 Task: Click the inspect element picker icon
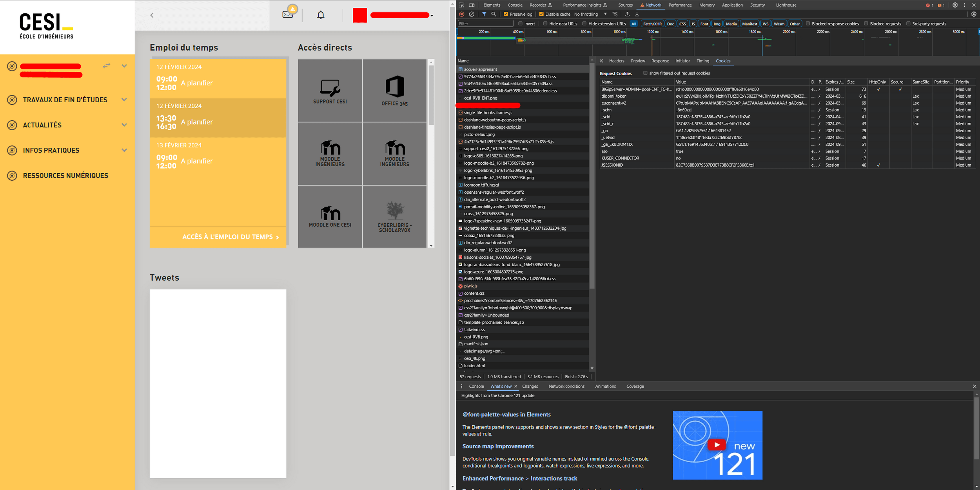(462, 5)
